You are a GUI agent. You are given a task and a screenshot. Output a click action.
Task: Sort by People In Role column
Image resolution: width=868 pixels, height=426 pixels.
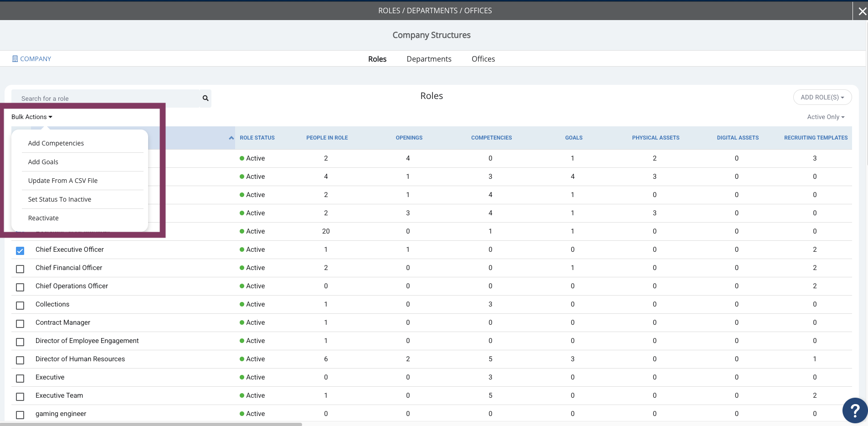[x=327, y=138]
